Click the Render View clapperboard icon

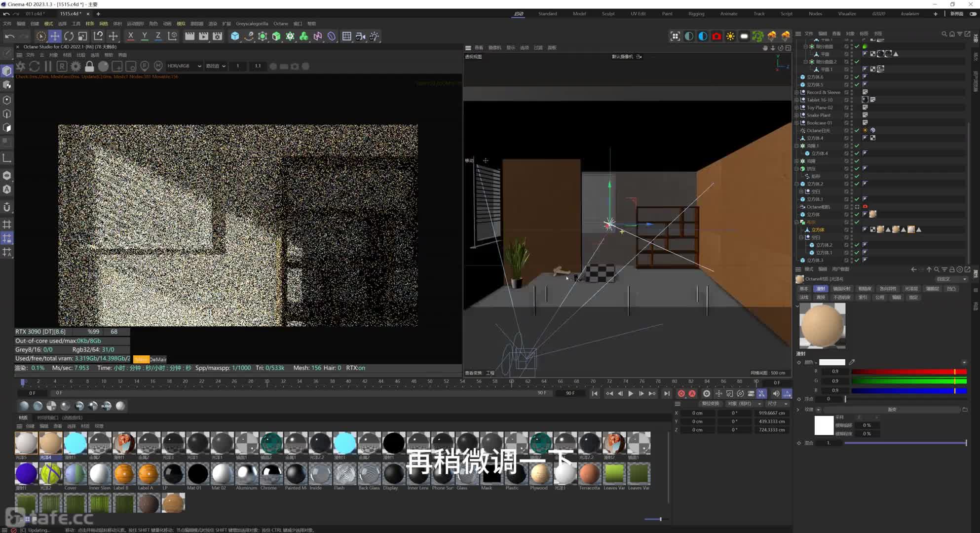coord(189,36)
